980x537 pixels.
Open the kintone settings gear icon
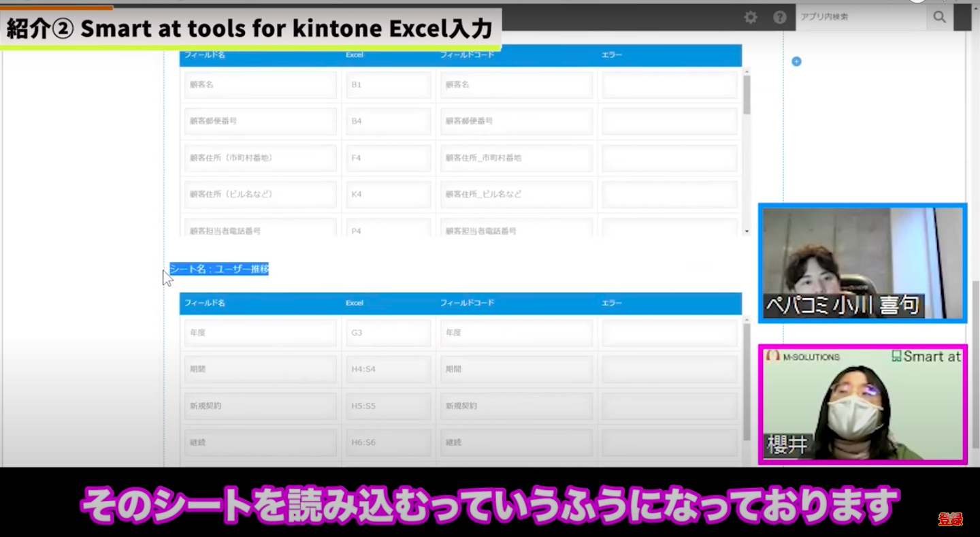point(751,18)
